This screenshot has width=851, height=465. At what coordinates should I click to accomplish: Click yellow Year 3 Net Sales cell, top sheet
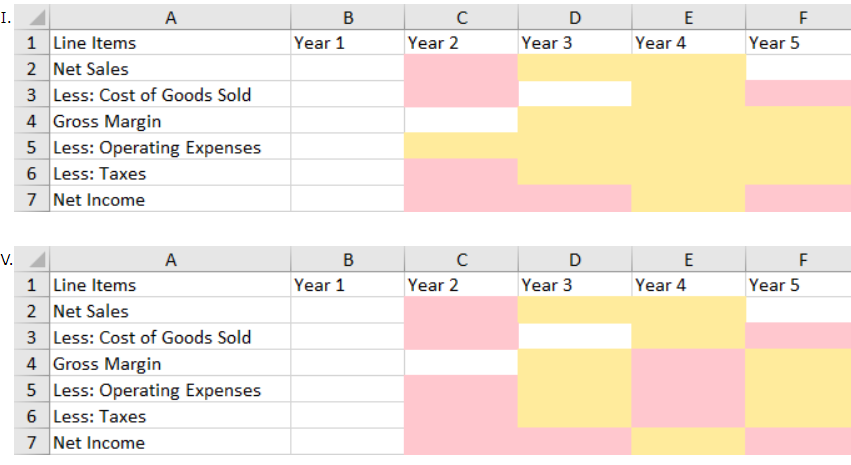[x=574, y=69]
